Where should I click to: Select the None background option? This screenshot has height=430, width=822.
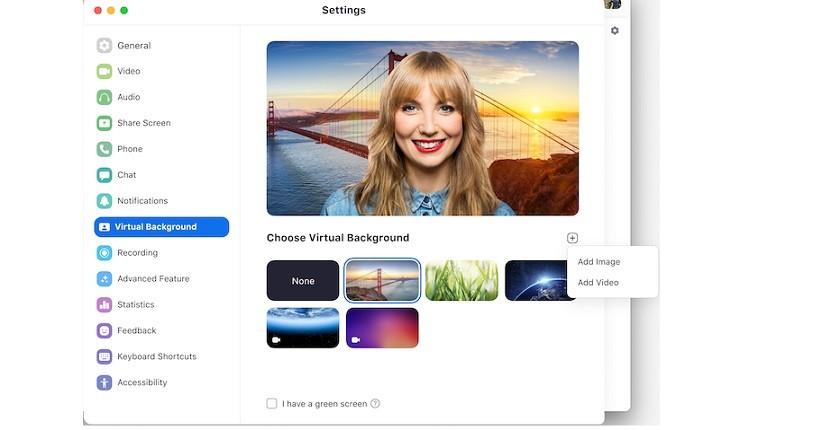[303, 281]
